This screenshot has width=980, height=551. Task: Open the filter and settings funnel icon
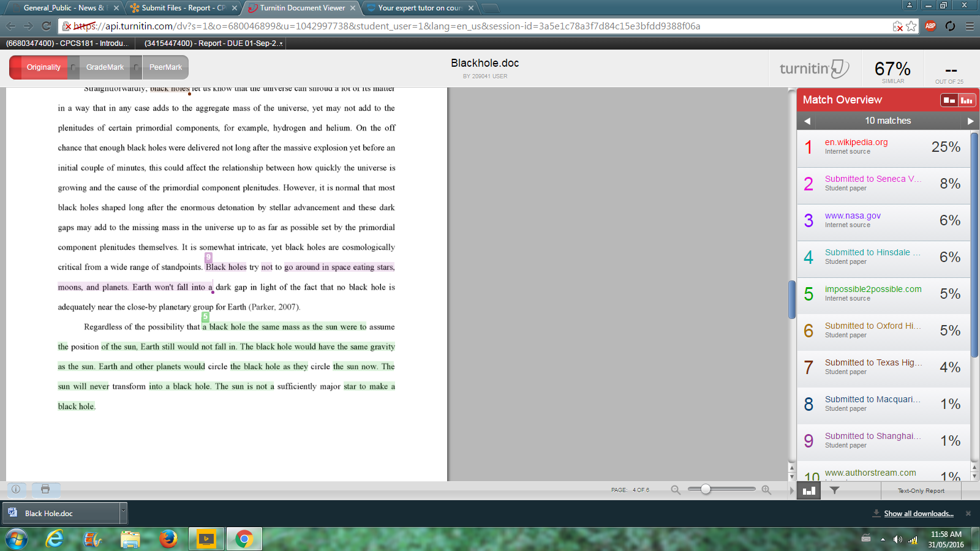834,490
